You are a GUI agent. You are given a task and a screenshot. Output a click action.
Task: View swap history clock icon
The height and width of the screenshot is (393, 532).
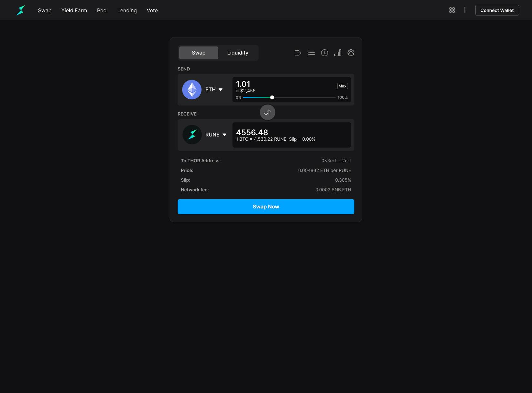(324, 53)
